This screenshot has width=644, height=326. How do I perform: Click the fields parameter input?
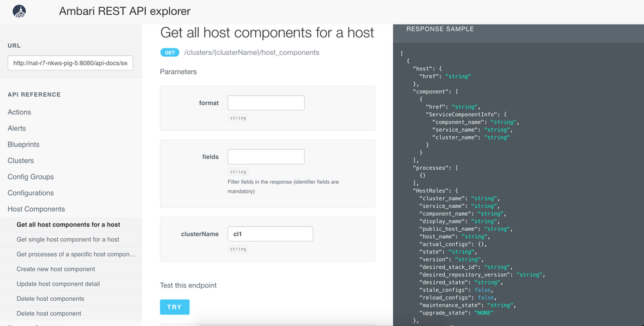[266, 157]
